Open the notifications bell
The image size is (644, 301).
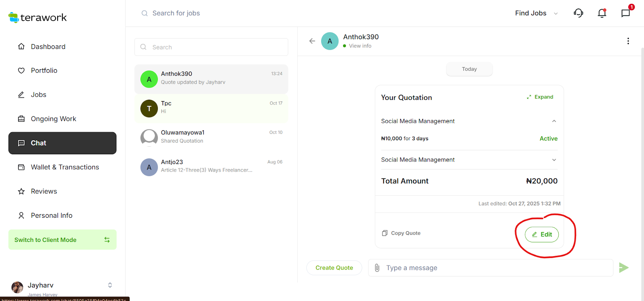tap(602, 13)
